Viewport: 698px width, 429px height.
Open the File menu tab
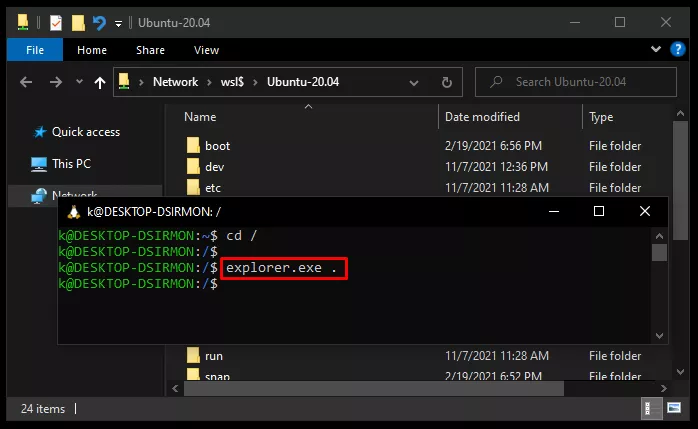click(x=35, y=50)
